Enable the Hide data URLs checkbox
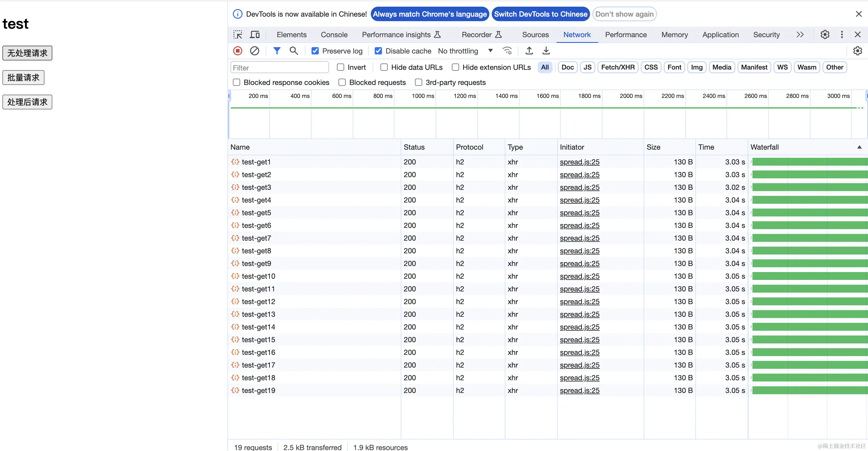 tap(384, 67)
